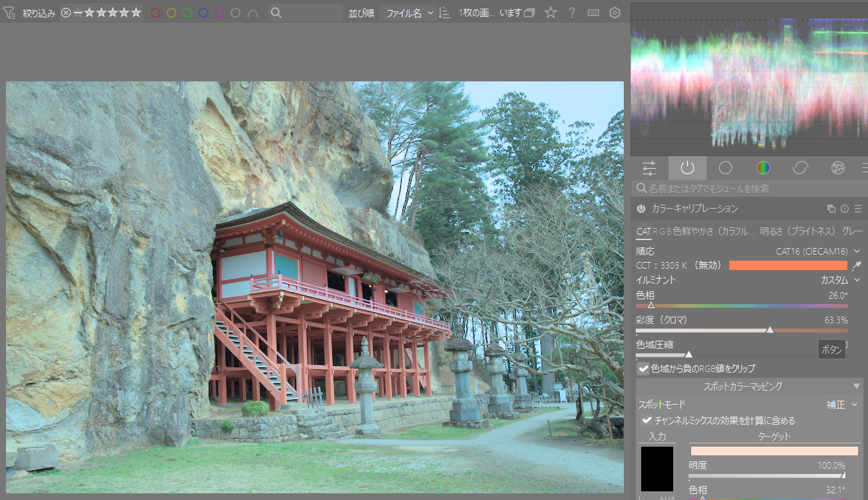Clear the star rating with the circled X

(66, 13)
